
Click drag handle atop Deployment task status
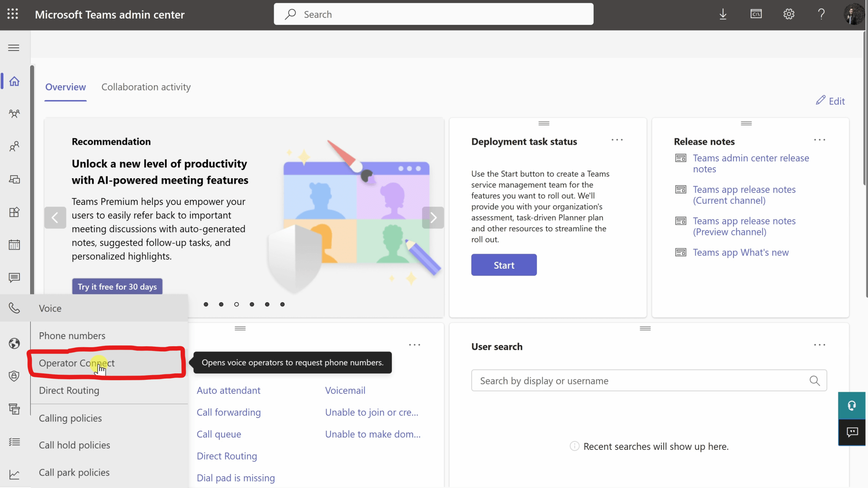544,123
